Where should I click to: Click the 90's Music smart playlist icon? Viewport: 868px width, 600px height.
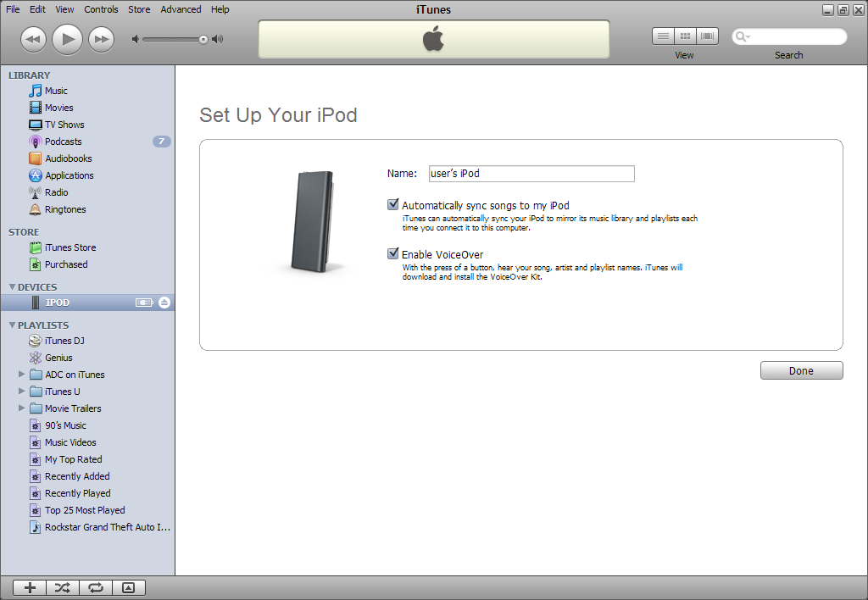click(x=36, y=425)
